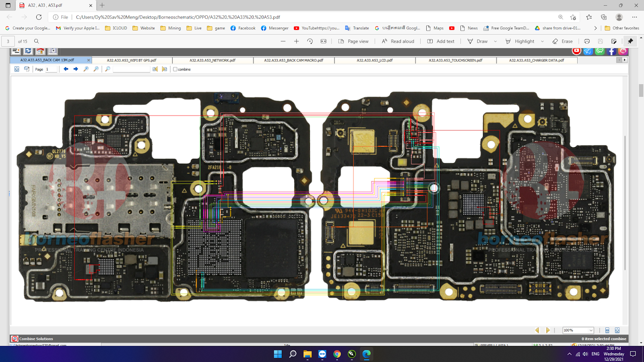Open the YouTube social link icon

(576, 51)
